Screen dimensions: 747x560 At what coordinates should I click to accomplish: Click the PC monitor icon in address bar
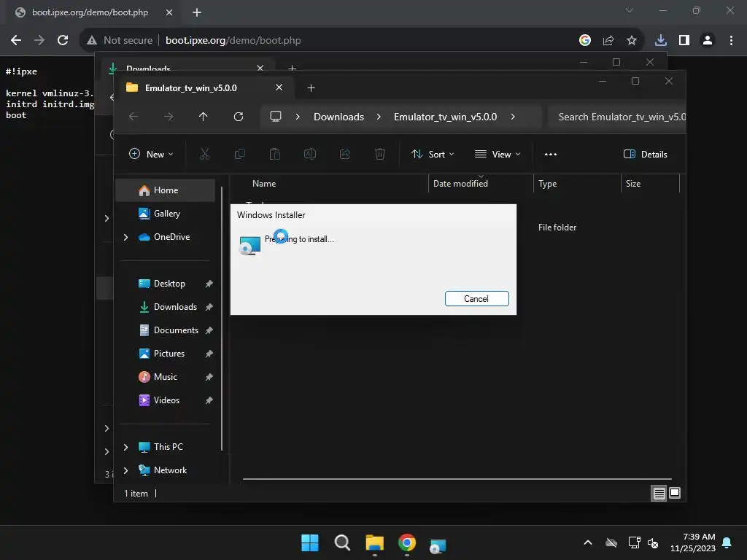coord(275,117)
